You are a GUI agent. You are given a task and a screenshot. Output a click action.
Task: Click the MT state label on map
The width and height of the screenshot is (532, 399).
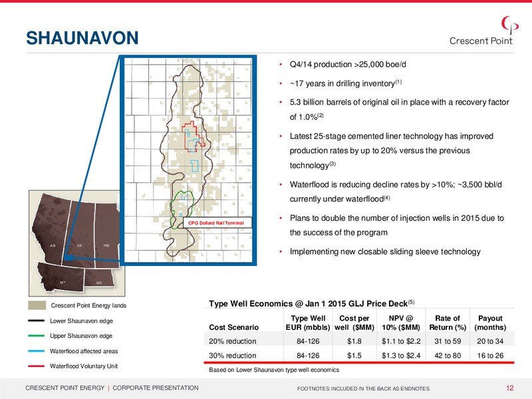click(x=63, y=283)
